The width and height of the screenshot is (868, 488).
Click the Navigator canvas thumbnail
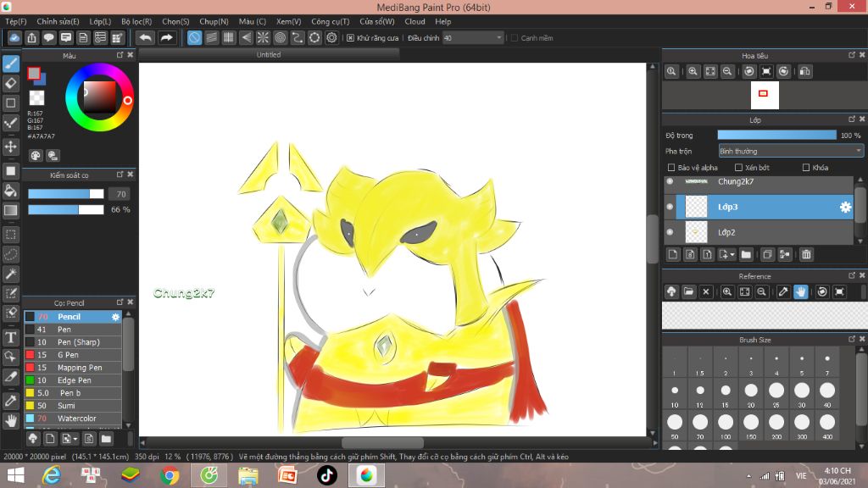[765, 95]
